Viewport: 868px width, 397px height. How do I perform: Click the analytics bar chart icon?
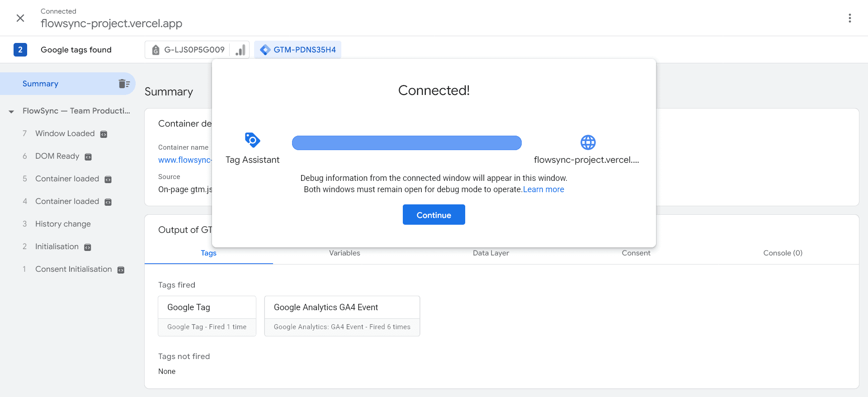[241, 50]
